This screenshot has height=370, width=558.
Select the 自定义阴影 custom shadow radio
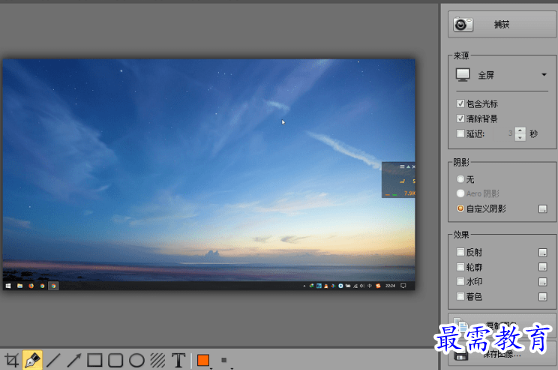[460, 208]
